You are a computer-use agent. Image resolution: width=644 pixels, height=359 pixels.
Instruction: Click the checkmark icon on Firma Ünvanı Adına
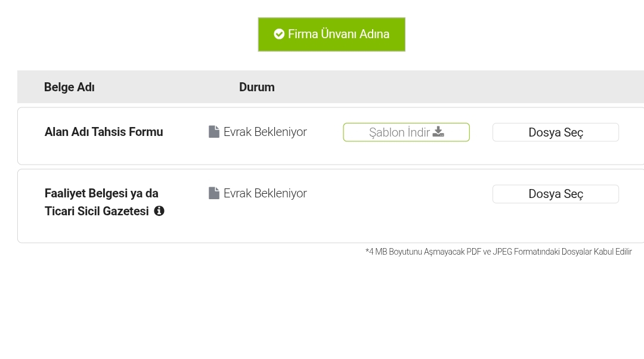pos(279,34)
